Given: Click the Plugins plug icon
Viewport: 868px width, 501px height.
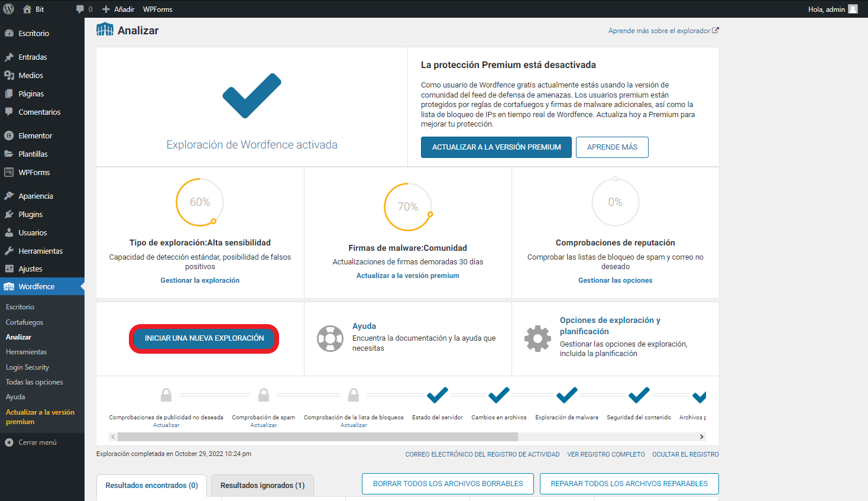Looking at the screenshot, I should [9, 214].
